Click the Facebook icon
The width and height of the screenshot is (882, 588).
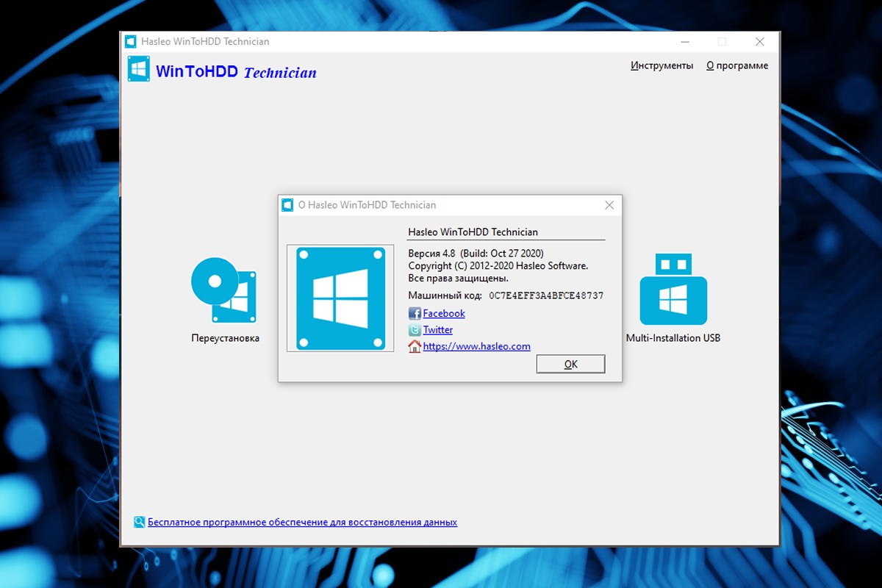415,314
